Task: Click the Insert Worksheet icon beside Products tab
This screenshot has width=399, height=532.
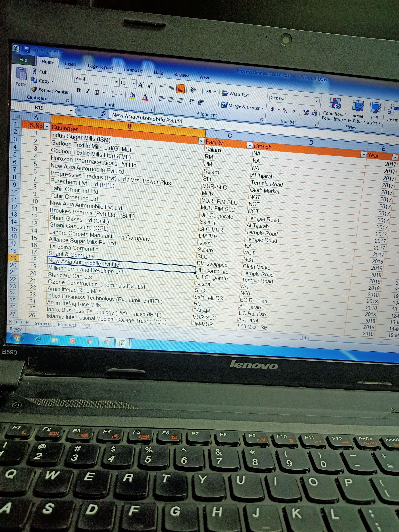Action: [87, 326]
